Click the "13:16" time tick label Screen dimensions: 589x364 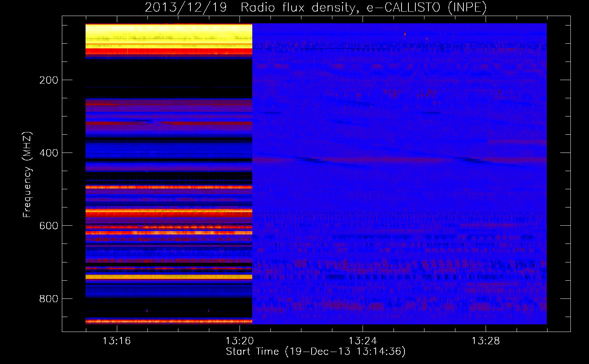116,341
